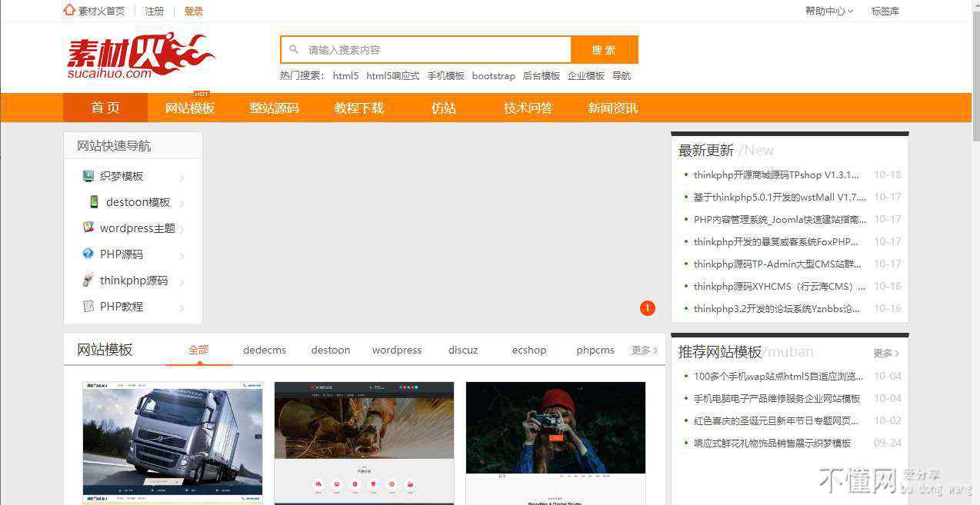Click hot search term html5响应式
This screenshot has width=980, height=505.
[x=393, y=75]
